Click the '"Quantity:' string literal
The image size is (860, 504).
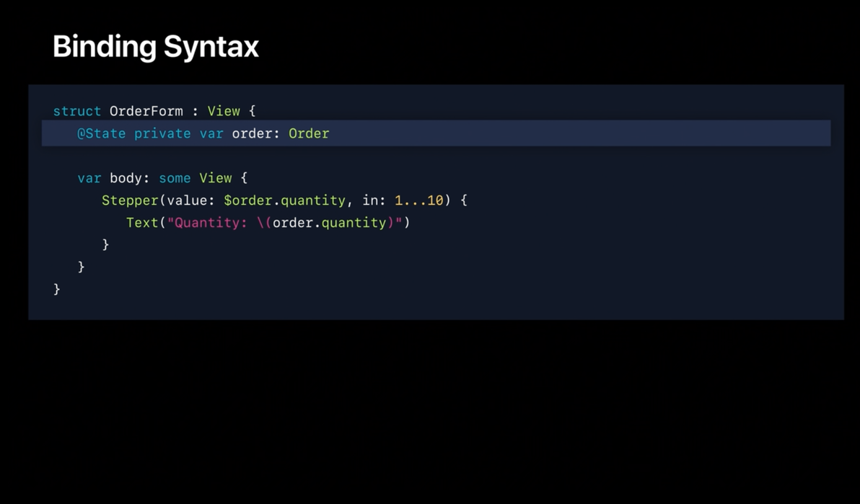(x=207, y=223)
